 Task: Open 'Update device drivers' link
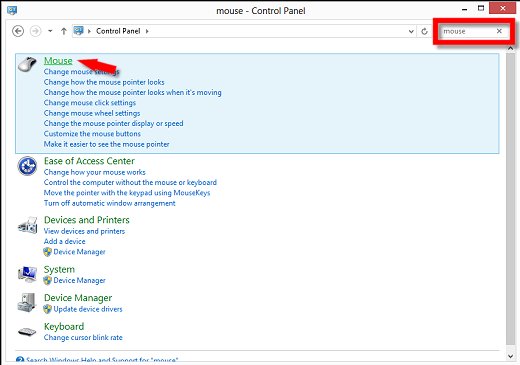[88, 309]
